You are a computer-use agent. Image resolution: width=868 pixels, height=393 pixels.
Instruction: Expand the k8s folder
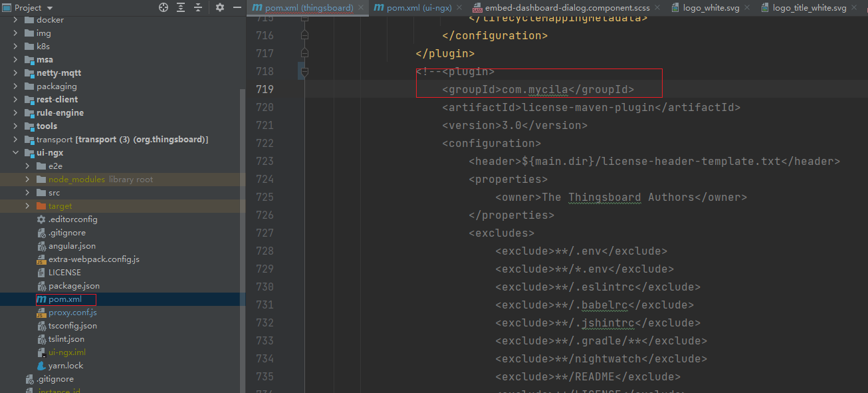pyautogui.click(x=16, y=47)
